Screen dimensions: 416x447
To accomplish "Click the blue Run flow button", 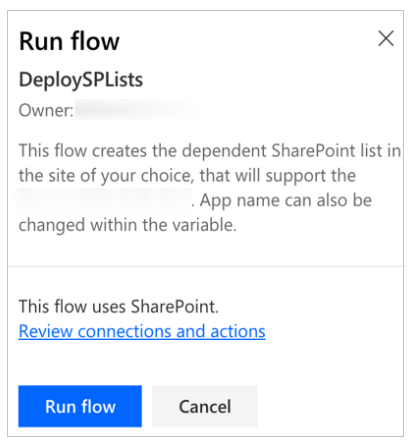I will click(80, 406).
